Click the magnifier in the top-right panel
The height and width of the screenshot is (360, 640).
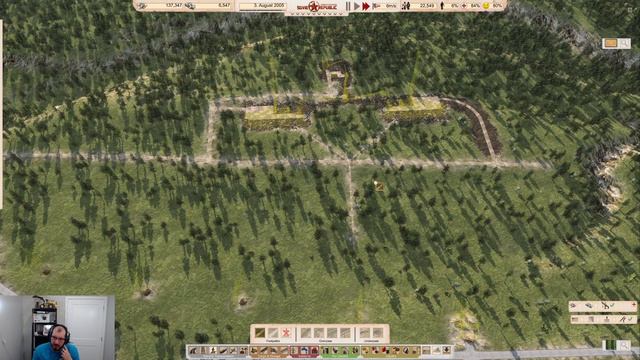pyautogui.click(x=624, y=43)
